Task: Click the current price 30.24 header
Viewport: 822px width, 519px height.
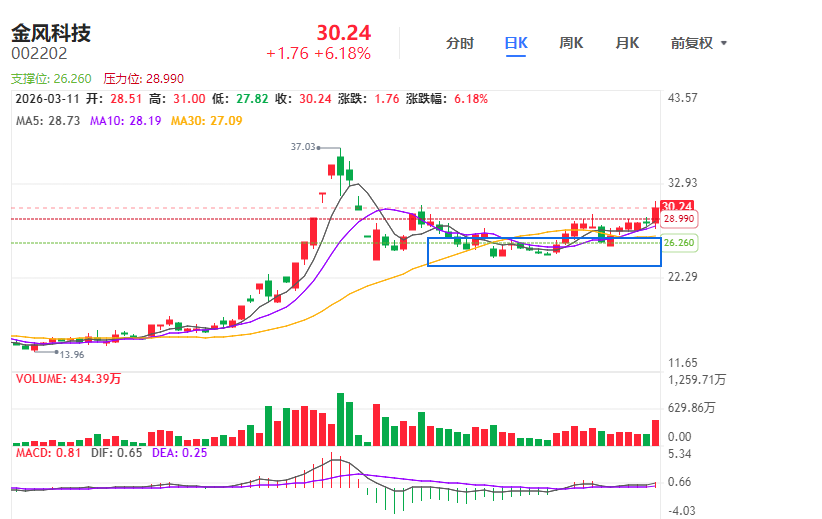Action: 344,33
